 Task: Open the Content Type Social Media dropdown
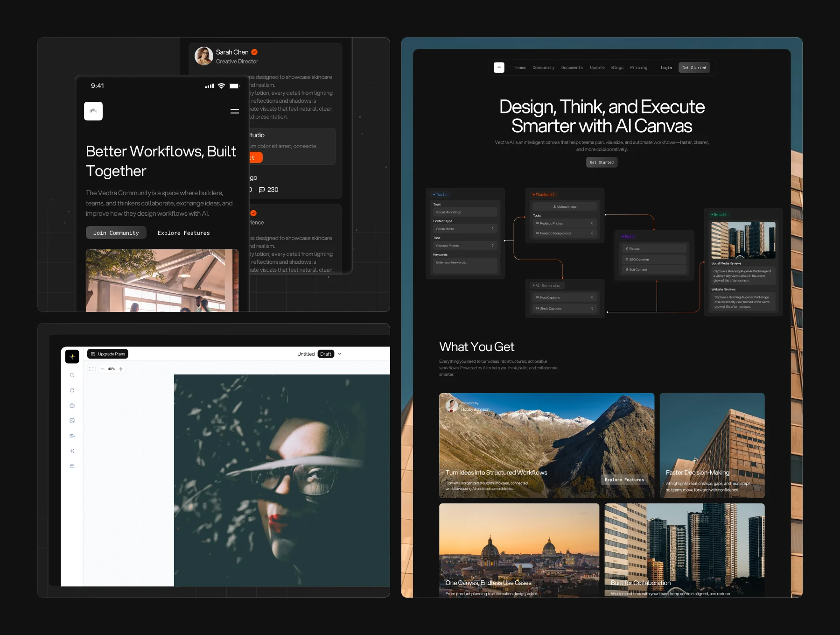tap(465, 229)
